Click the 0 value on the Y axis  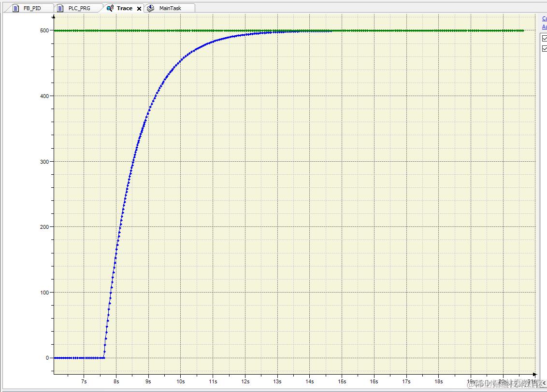[47, 358]
